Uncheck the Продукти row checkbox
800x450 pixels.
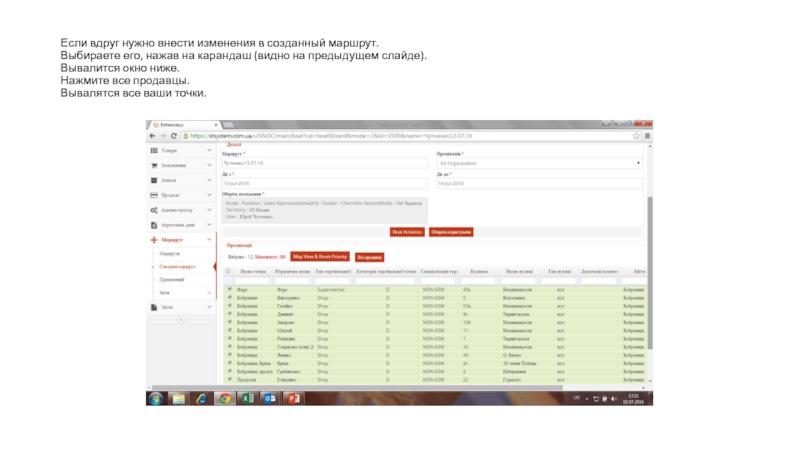point(229,380)
